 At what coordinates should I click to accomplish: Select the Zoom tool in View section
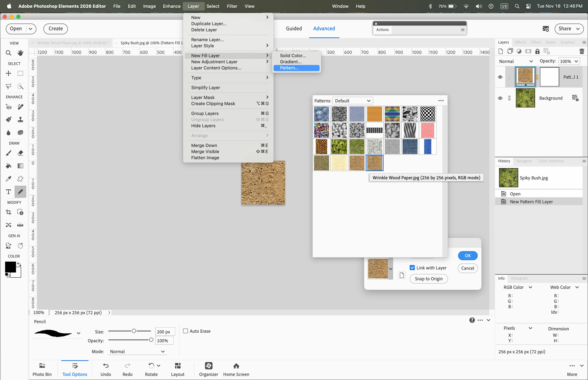pos(8,53)
